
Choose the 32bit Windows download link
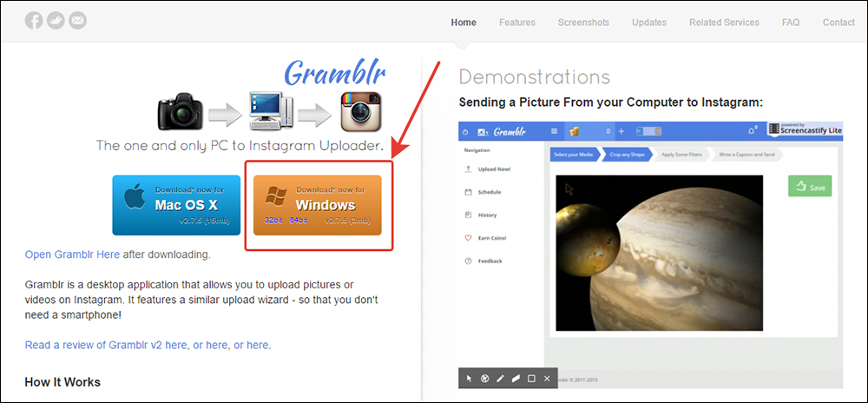[x=273, y=221]
